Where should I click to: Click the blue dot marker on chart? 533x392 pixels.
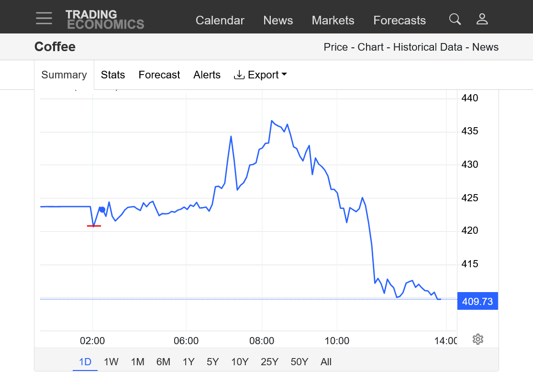(102, 209)
